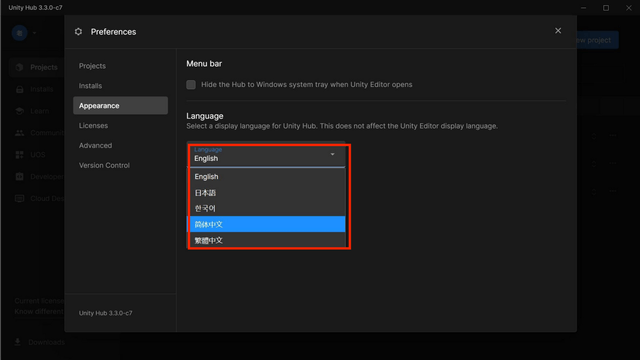This screenshot has width=640, height=360.
Task: Expand the account dropdown arrow beside avatar
Action: tap(34, 33)
